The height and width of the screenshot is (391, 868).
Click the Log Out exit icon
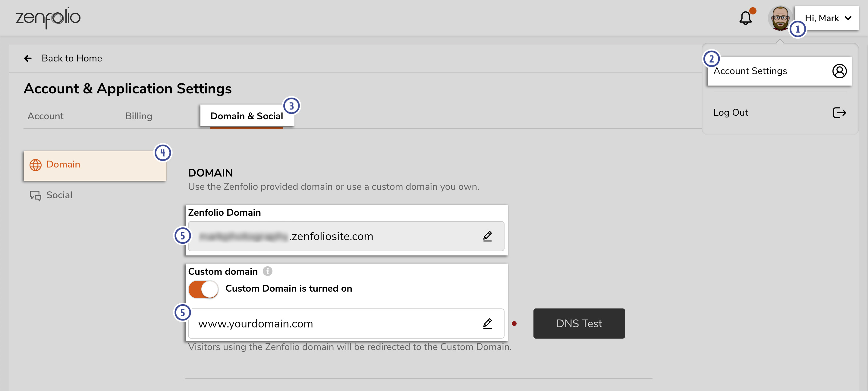click(x=839, y=112)
